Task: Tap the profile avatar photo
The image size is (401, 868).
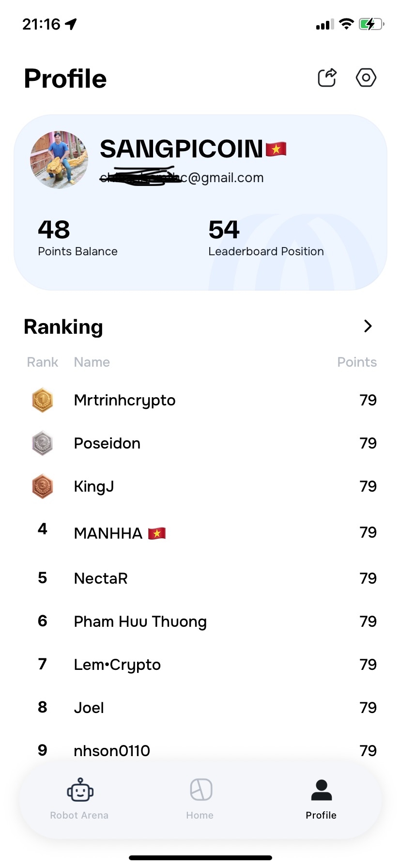Action: [x=59, y=160]
